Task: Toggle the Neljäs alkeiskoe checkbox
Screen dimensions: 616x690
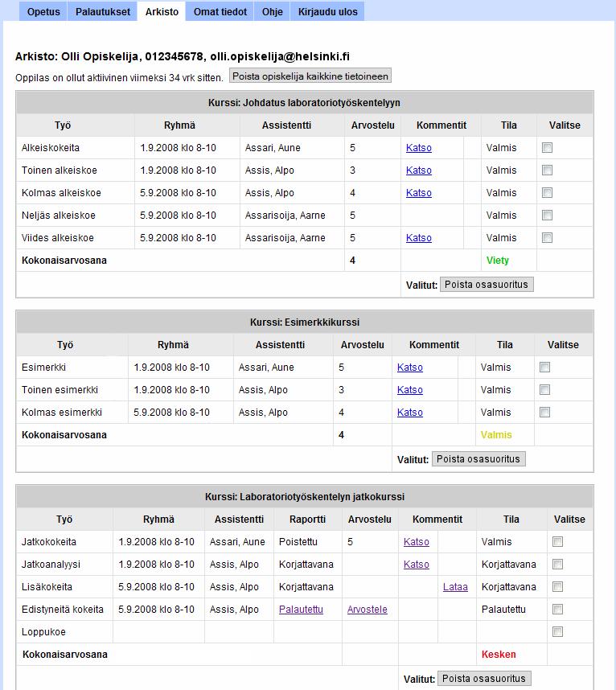Action: pyautogui.click(x=548, y=216)
